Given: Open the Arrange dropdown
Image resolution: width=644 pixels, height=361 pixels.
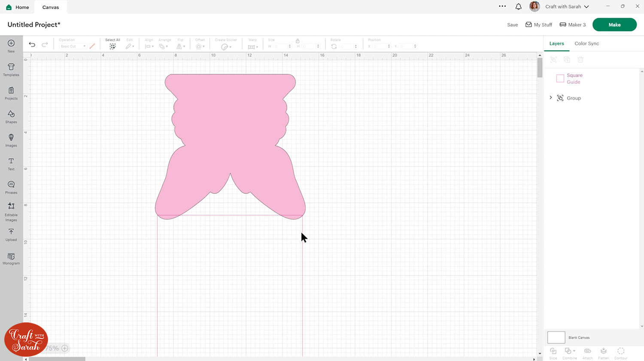Looking at the screenshot, I should click(x=163, y=46).
